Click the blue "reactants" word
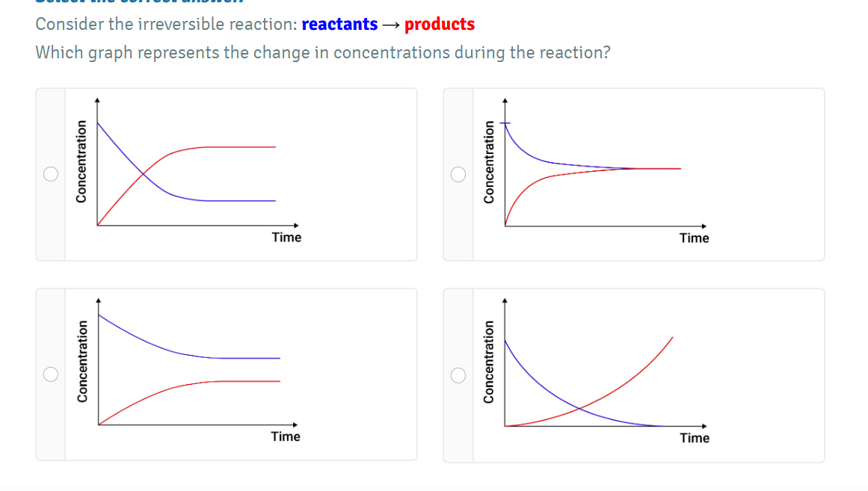The height and width of the screenshot is (491, 868). coord(339,24)
